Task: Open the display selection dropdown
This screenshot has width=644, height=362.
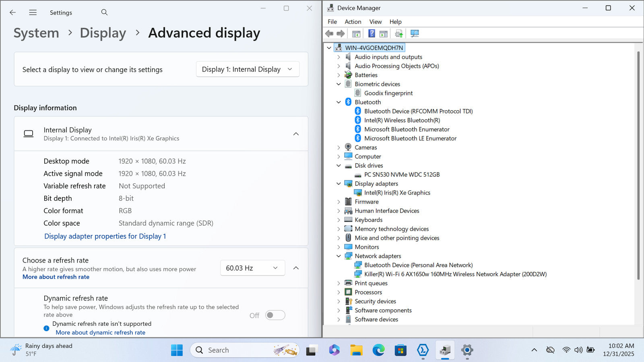Action: coord(248,69)
